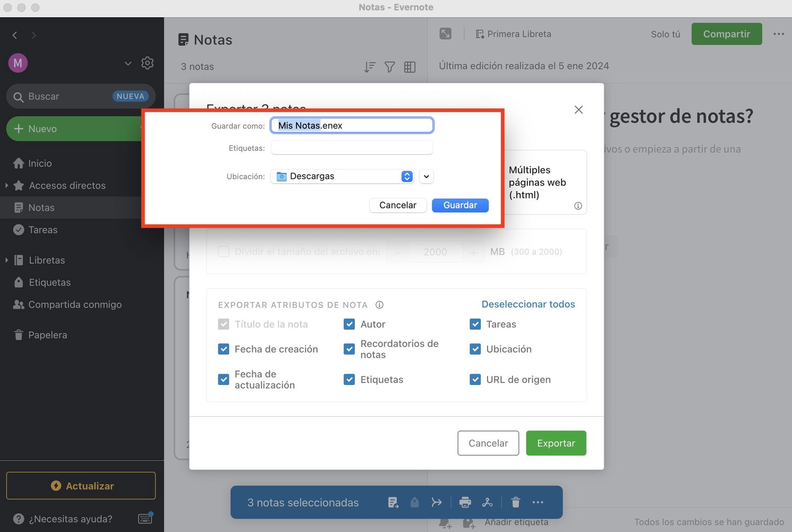Image resolution: width=792 pixels, height=532 pixels.
Task: Delete selected notes with trash icon
Action: click(x=516, y=503)
